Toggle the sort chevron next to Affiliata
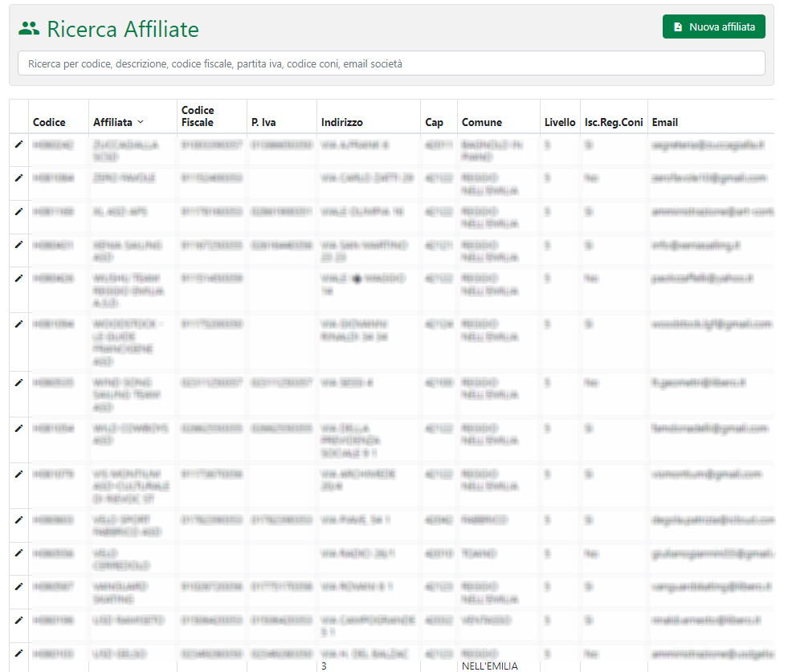This screenshot has width=788, height=672. click(141, 122)
